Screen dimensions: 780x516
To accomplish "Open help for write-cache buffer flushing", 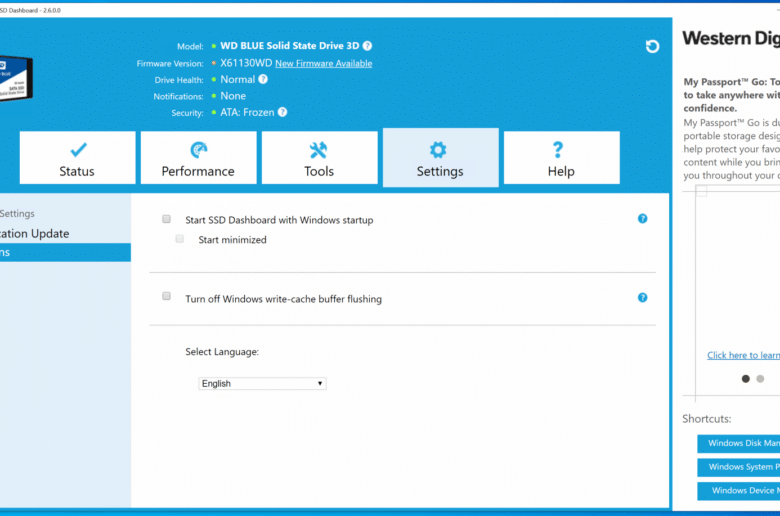I will pos(643,298).
